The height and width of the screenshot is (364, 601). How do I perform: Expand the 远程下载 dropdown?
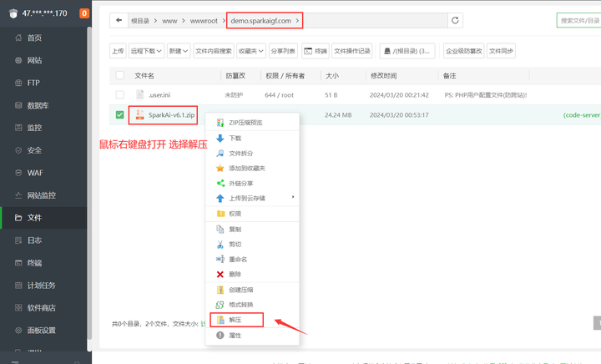pyautogui.click(x=146, y=51)
